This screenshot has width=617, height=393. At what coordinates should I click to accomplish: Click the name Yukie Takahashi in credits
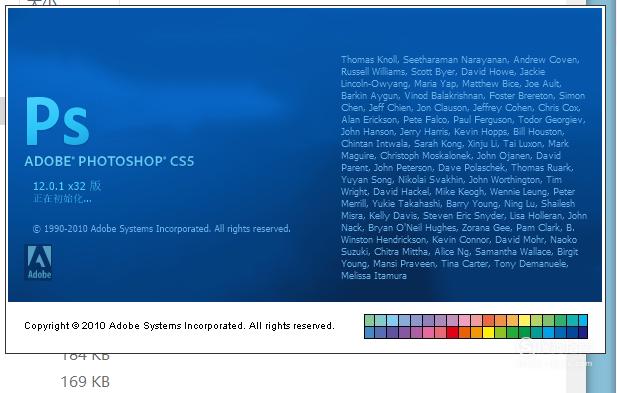coord(406,204)
